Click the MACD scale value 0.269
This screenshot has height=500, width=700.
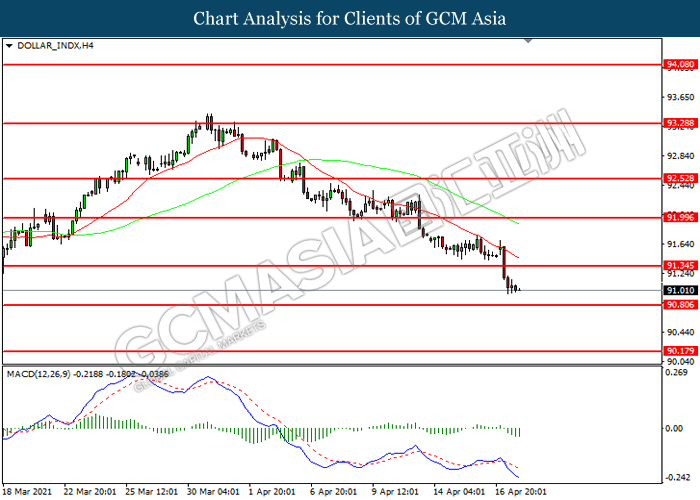(676, 372)
